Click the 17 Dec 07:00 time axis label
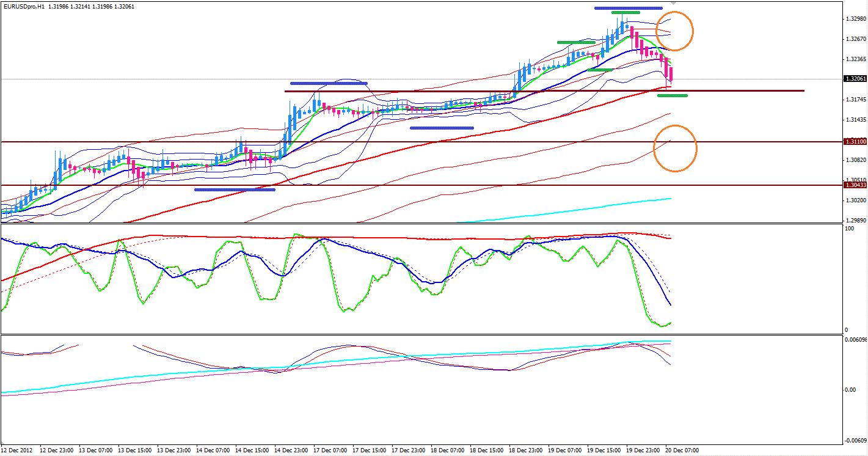Viewport: 868px width, 456px height. [x=332, y=450]
